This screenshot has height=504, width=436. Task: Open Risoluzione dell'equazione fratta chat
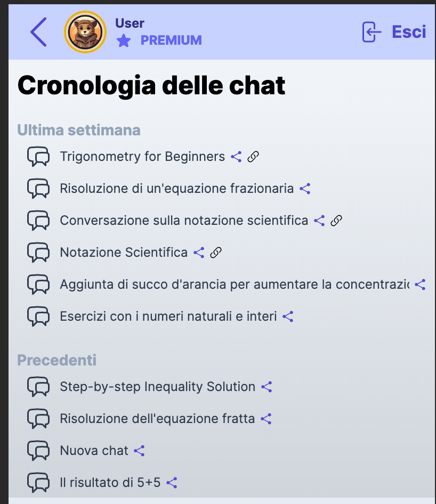tap(157, 419)
